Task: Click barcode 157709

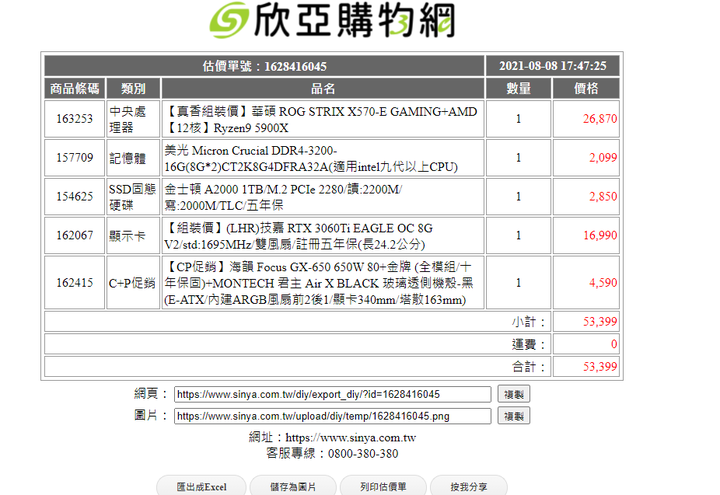Action: pos(74,158)
